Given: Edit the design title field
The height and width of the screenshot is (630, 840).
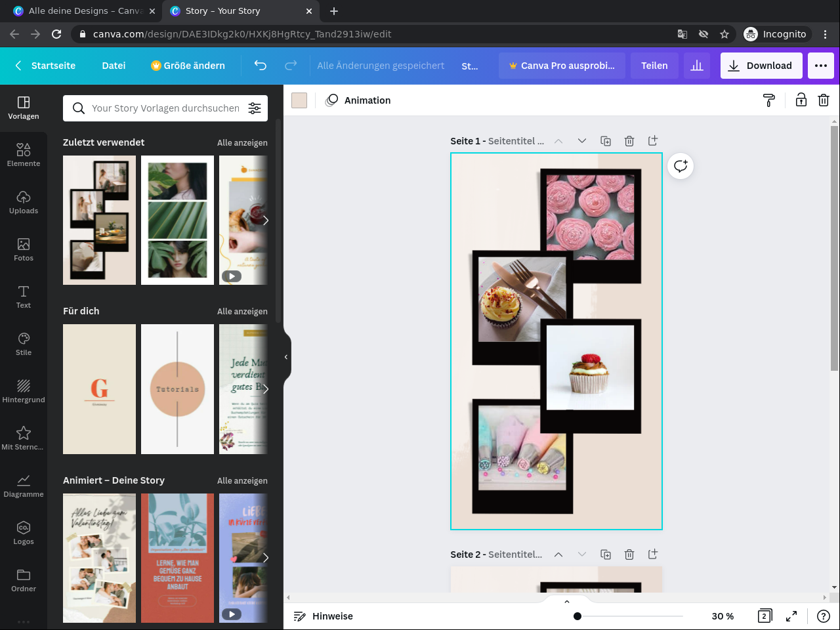Looking at the screenshot, I should (x=470, y=66).
